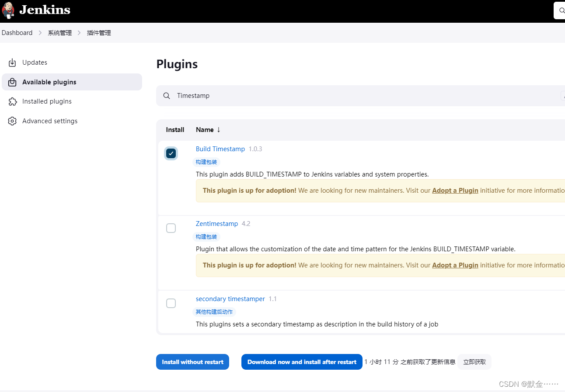Open Adopt a Plugin link in Zentimestamp notice
This screenshot has height=392, width=565.
click(x=455, y=265)
